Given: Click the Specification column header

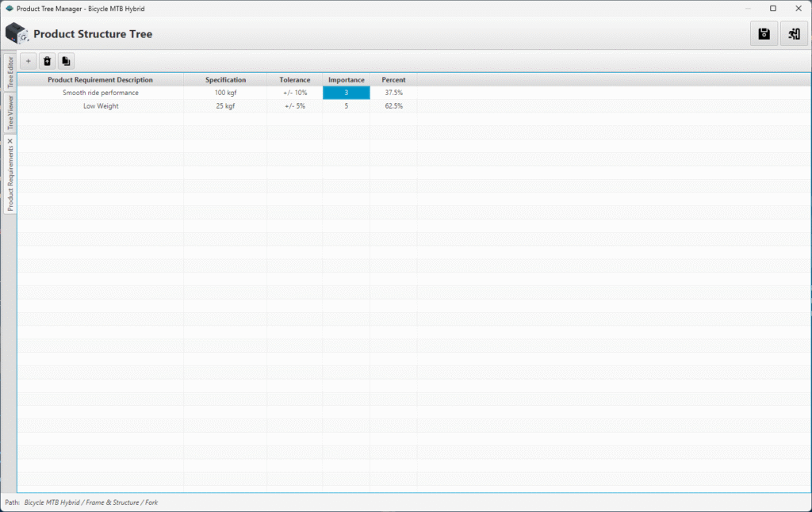Looking at the screenshot, I should click(x=225, y=80).
